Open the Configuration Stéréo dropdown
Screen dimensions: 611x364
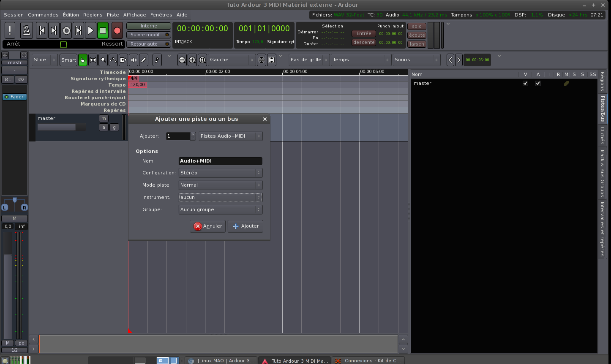[221, 173]
